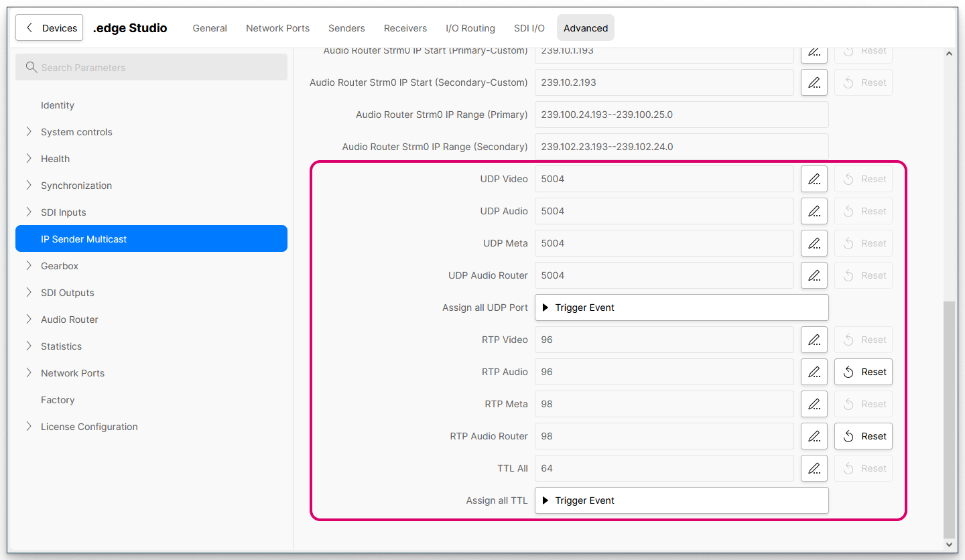Expand the System controls tree item
The width and height of the screenshot is (965, 560).
[x=29, y=132]
